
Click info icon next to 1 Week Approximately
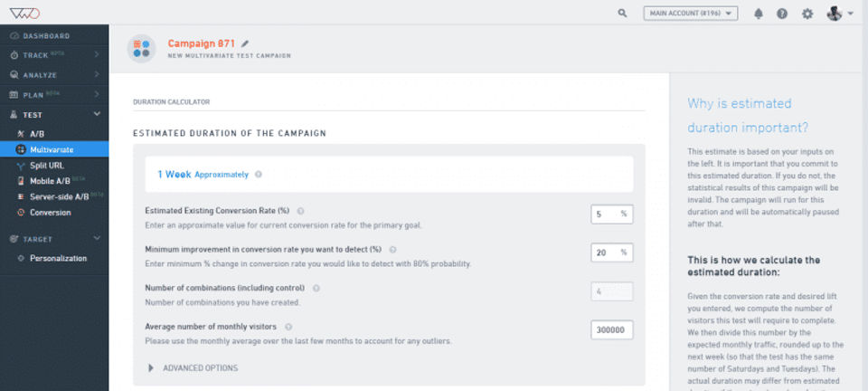coord(259,175)
